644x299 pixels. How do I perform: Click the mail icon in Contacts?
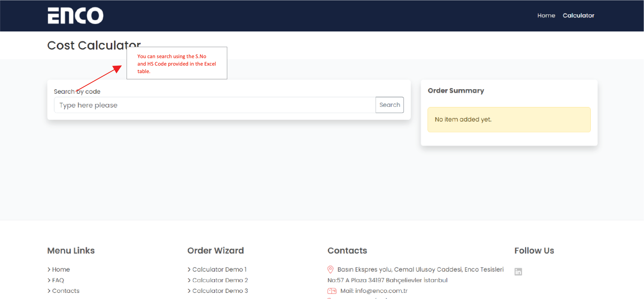[x=332, y=291]
